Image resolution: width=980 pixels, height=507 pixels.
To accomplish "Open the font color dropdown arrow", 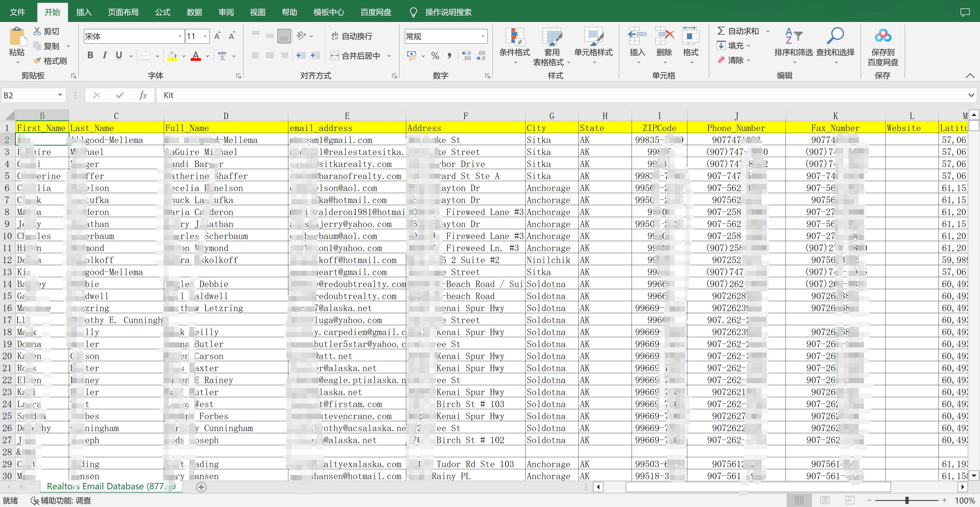I will [x=207, y=56].
